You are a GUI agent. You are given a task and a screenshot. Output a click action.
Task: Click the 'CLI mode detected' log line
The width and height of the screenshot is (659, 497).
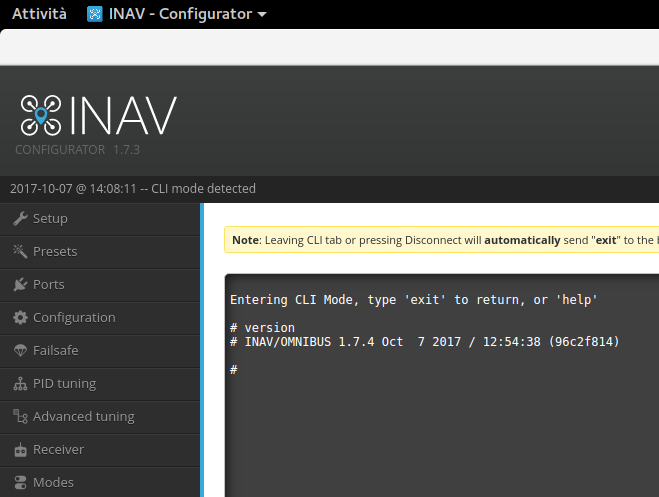coord(133,189)
